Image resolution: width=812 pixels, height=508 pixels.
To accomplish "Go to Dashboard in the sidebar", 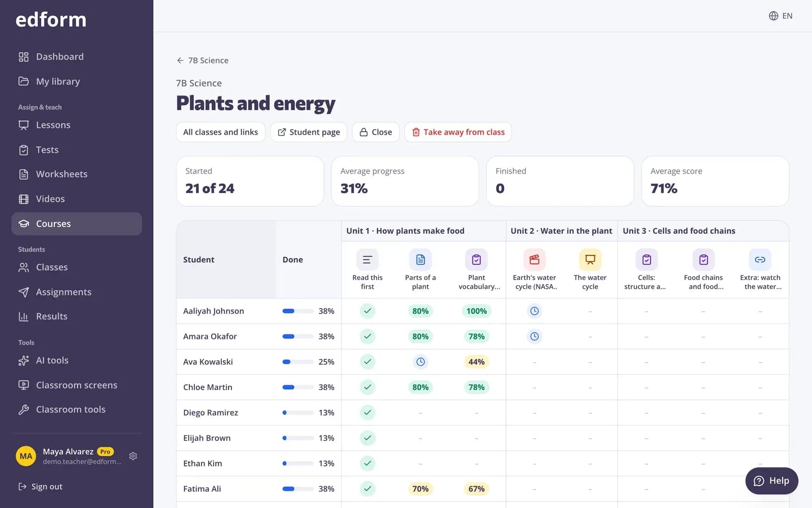I will point(77,57).
